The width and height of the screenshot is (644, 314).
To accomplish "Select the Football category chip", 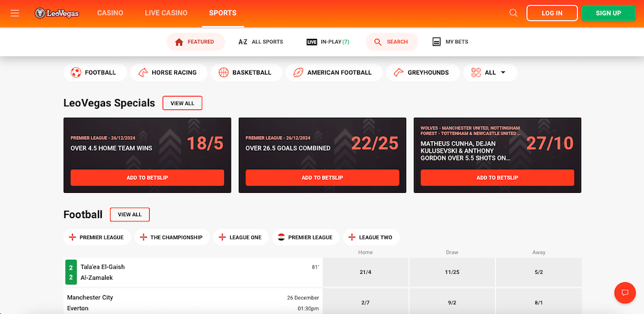I will (x=95, y=73).
